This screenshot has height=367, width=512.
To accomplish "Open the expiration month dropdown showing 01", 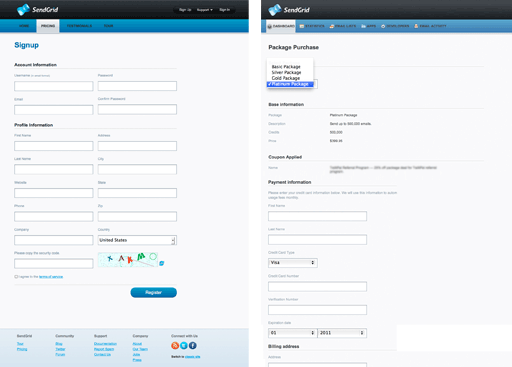I will (293, 333).
